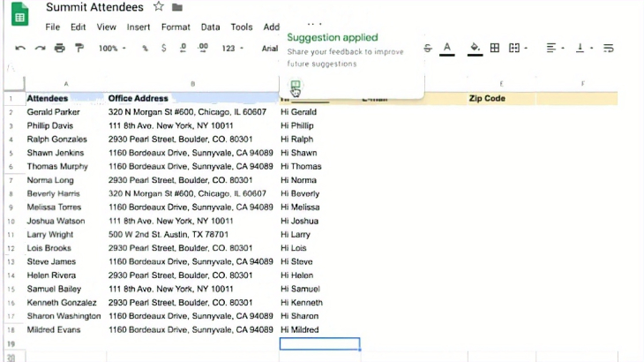Screen dimensions: 644x362
Task: Star the Summit Attendees document
Action: point(159,6)
